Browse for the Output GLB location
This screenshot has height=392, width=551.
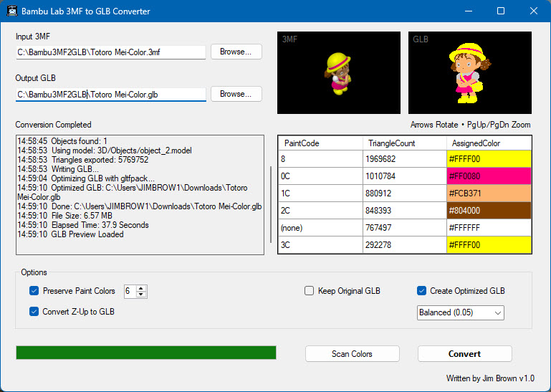[x=236, y=94]
